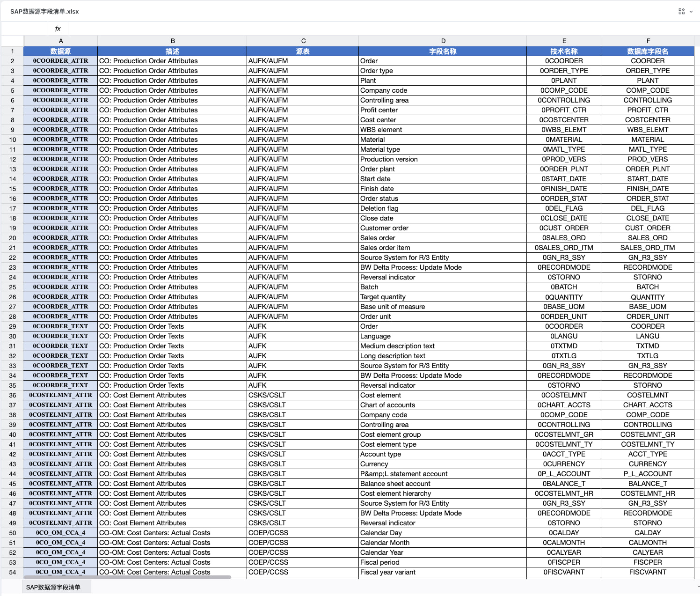Click the 技术名称 header cell
Viewport: 700px width, 596px height.
point(564,51)
